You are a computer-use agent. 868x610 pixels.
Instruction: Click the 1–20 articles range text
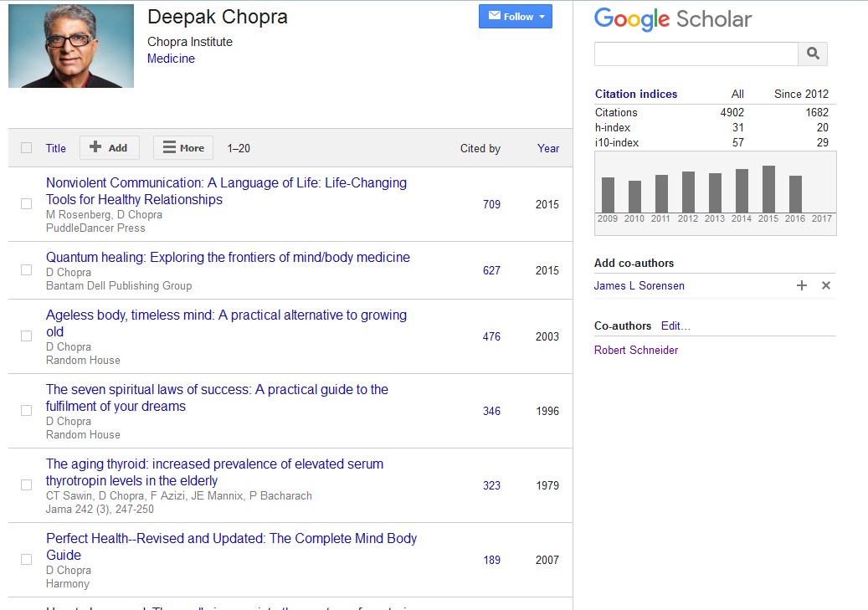click(239, 148)
